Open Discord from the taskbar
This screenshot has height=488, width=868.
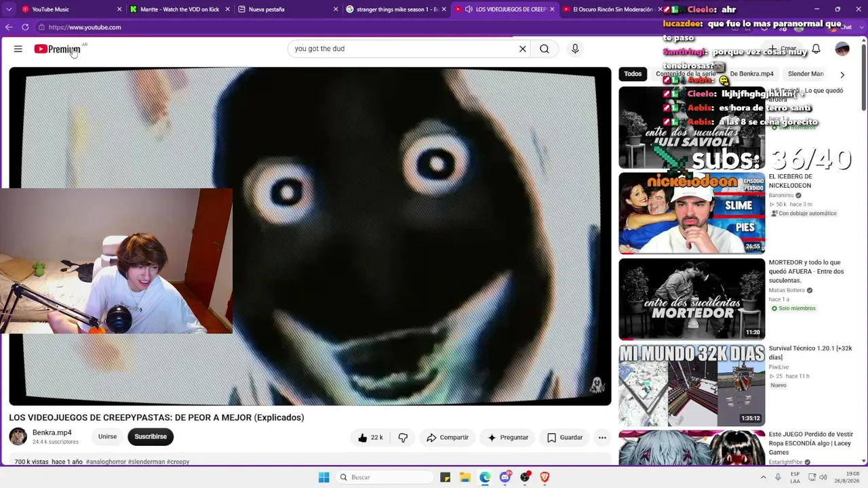pyautogui.click(x=505, y=477)
